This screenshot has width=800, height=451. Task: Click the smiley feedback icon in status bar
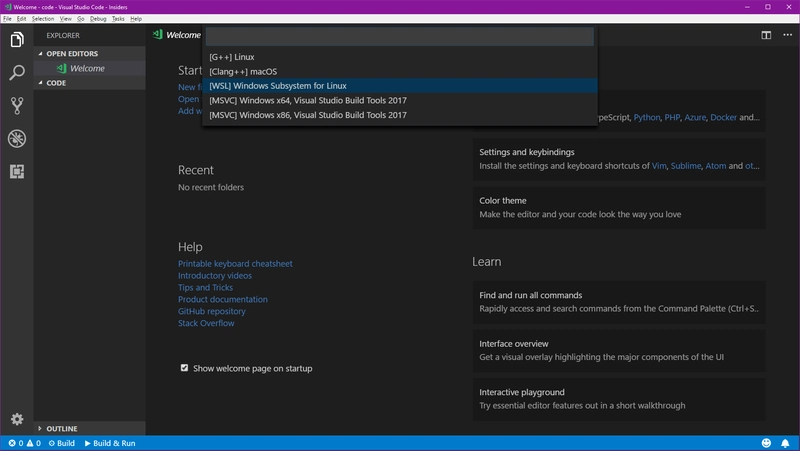[766, 443]
